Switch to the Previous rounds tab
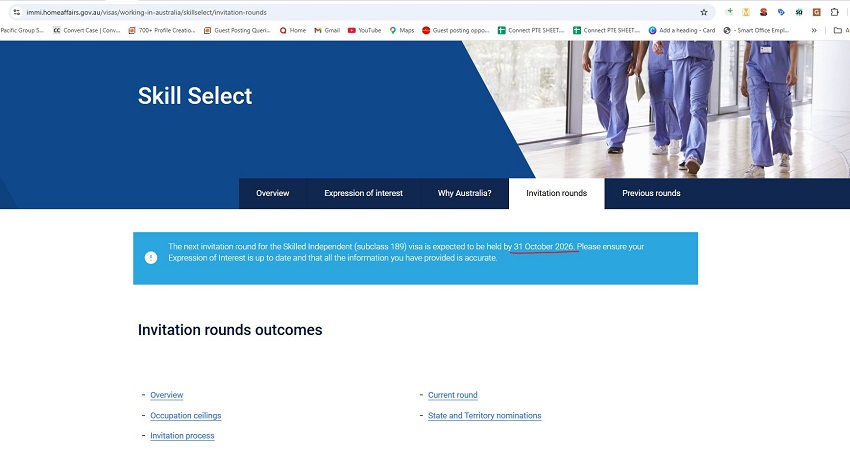The height and width of the screenshot is (460, 850). tap(651, 193)
